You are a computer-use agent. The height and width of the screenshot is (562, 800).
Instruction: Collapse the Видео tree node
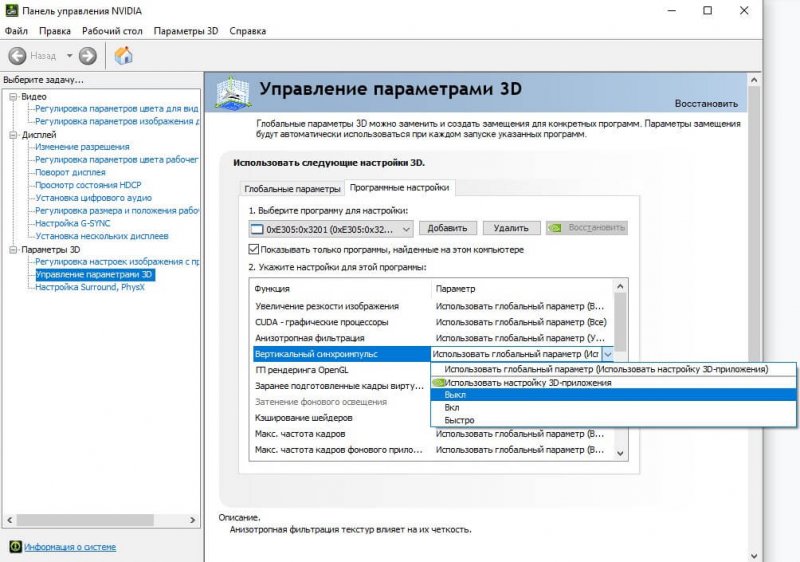[13, 96]
